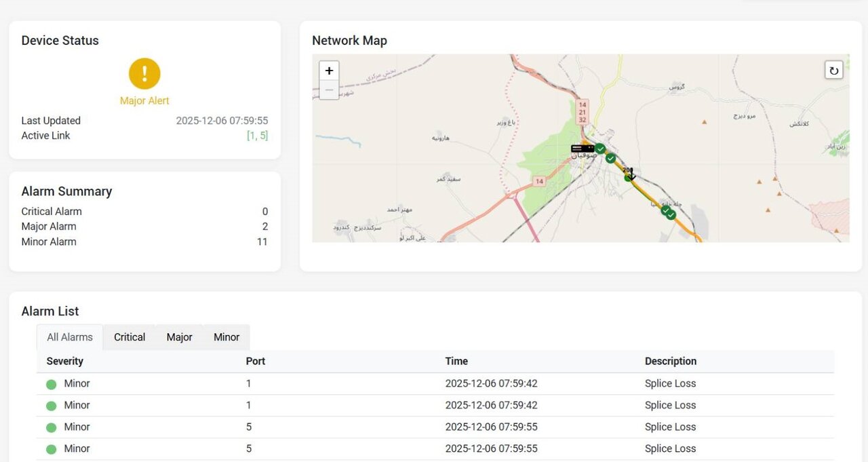Switch to the All Alarms tab
This screenshot has width=868, height=462.
[x=70, y=337]
